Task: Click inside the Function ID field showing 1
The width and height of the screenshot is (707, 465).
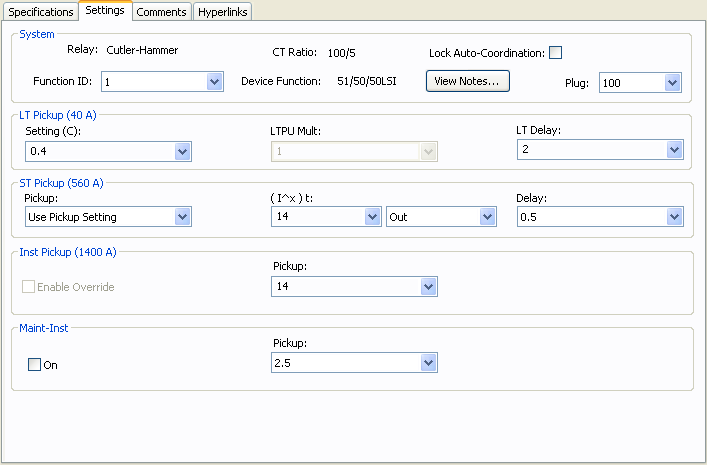Action: point(150,82)
